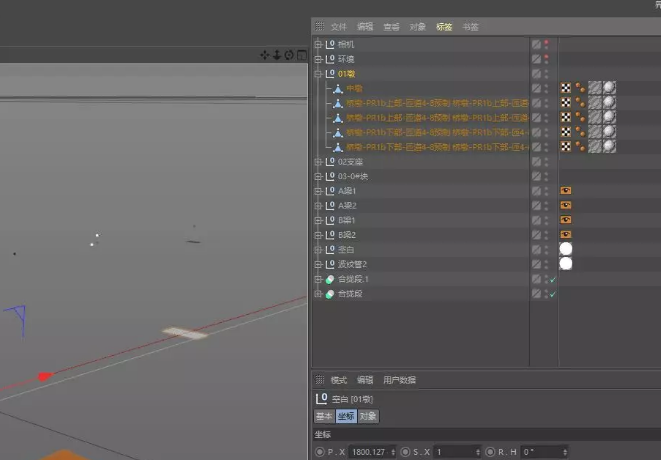Click the animation radio dot beside S.X

[x=406, y=452]
